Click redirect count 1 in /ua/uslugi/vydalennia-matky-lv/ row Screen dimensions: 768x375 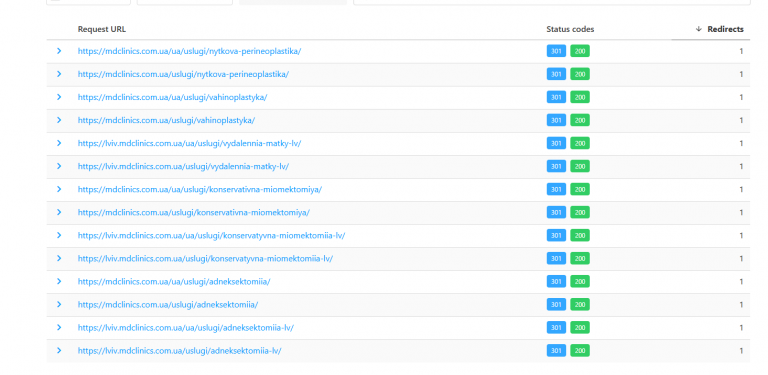pyautogui.click(x=742, y=143)
